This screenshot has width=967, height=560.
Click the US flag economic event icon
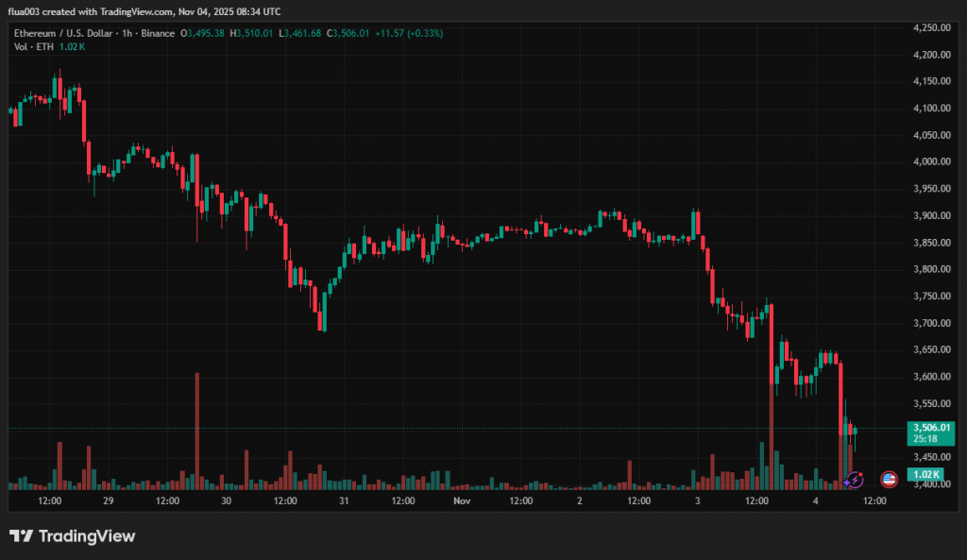pos(889,480)
